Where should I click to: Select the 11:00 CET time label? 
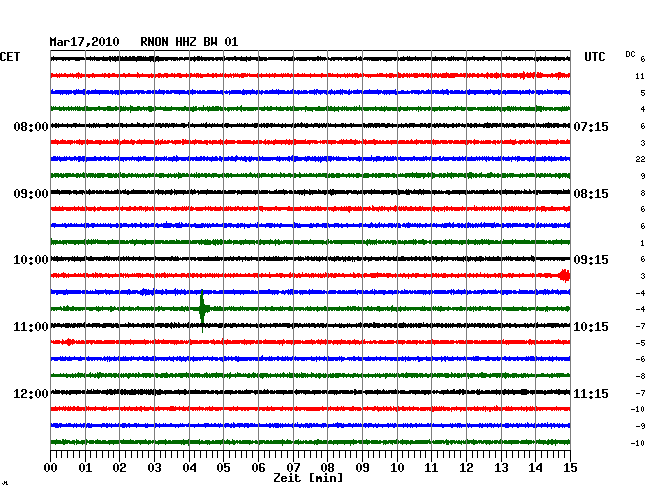click(x=31, y=327)
